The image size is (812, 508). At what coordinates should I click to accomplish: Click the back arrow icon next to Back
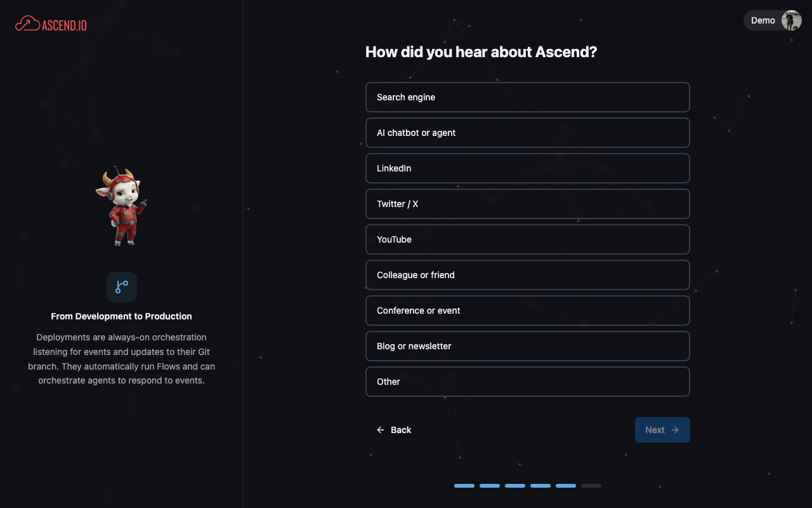[x=380, y=430]
